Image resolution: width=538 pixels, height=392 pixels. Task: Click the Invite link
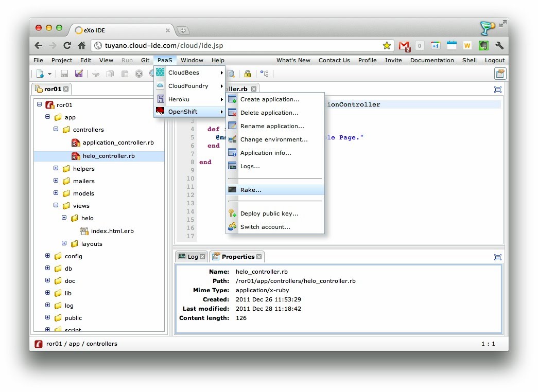click(393, 60)
